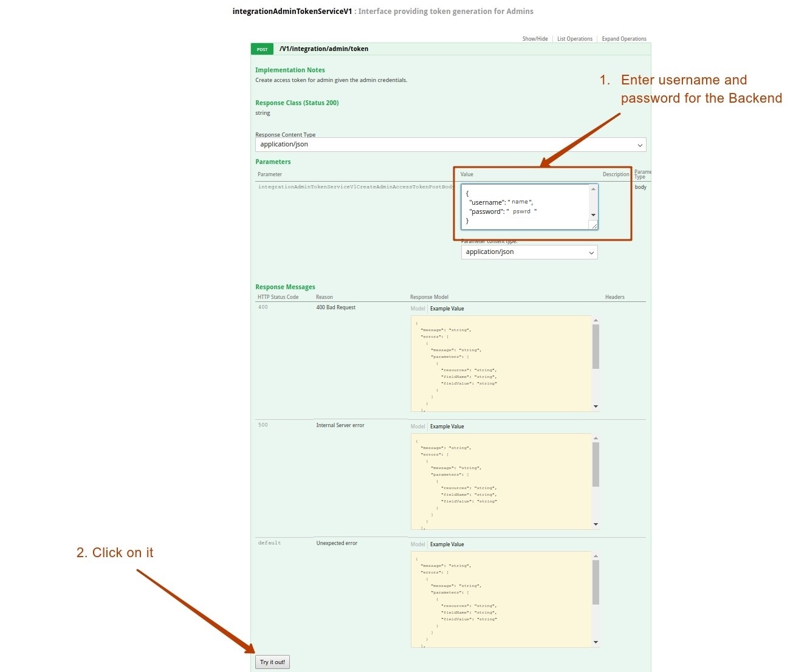Select Example Value tab for default response
The image size is (807, 672).
tap(447, 544)
